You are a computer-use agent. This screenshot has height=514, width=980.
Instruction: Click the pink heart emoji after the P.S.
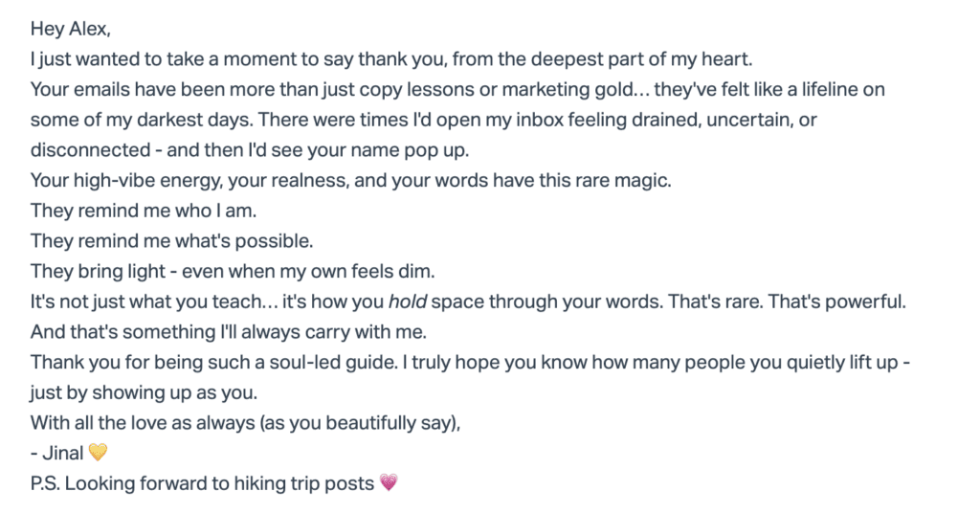point(388,483)
